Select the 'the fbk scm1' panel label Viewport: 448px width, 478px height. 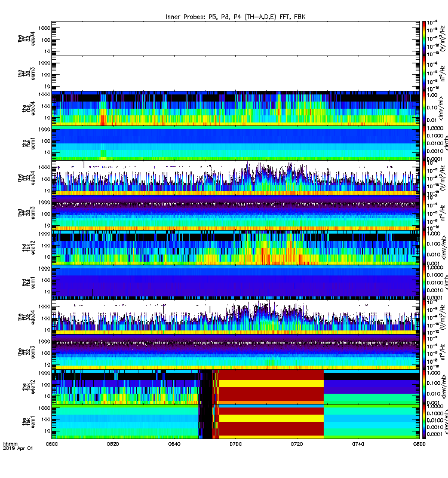pyautogui.click(x=29, y=422)
